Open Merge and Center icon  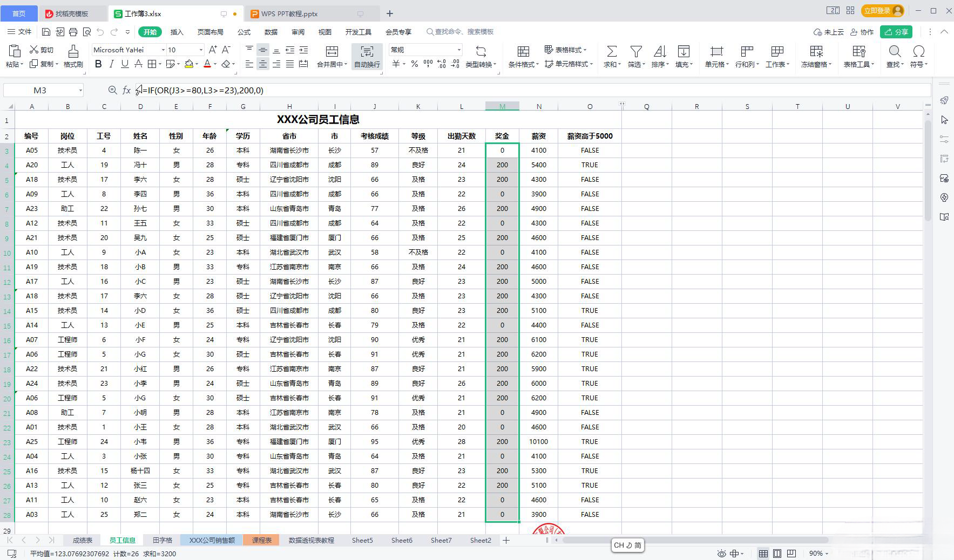click(x=332, y=51)
